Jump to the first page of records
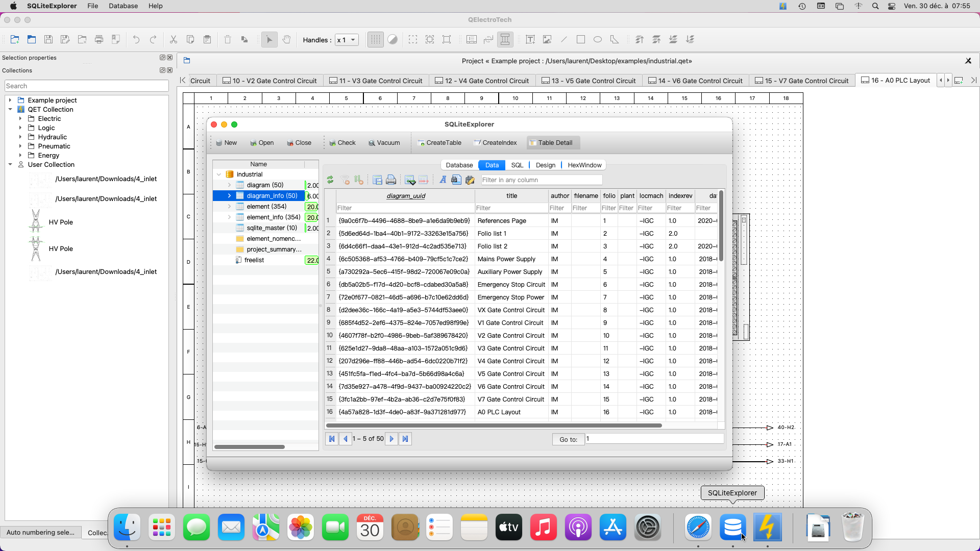The width and height of the screenshot is (980, 551). coord(332,439)
